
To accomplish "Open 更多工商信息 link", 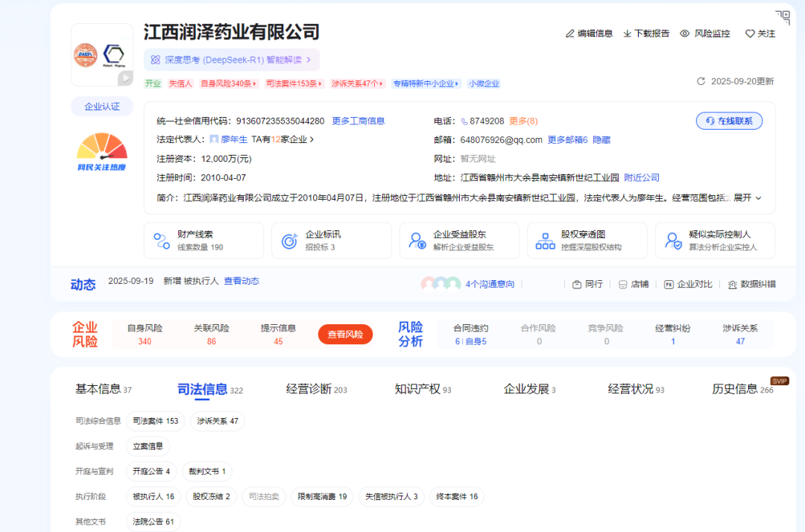I will pyautogui.click(x=358, y=121).
